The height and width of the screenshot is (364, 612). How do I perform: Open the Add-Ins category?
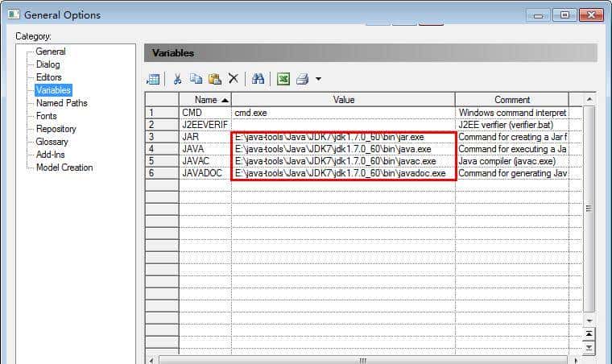coord(51,155)
